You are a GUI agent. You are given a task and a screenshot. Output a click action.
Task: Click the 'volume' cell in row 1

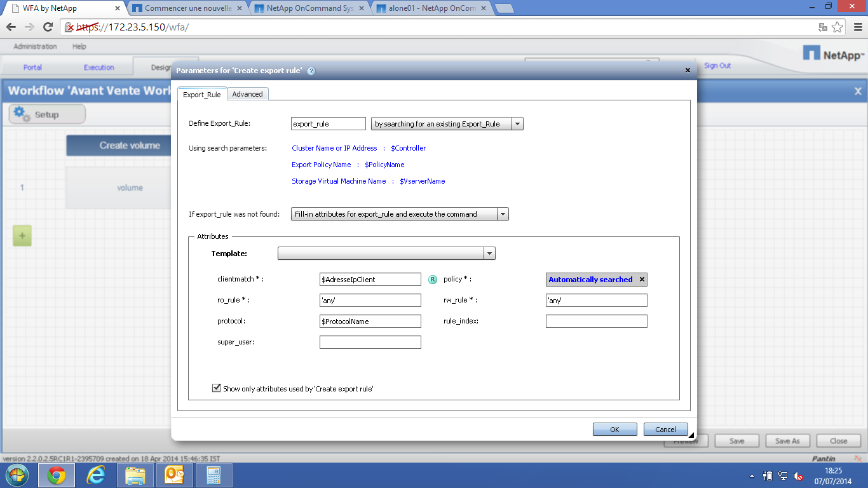(119, 188)
